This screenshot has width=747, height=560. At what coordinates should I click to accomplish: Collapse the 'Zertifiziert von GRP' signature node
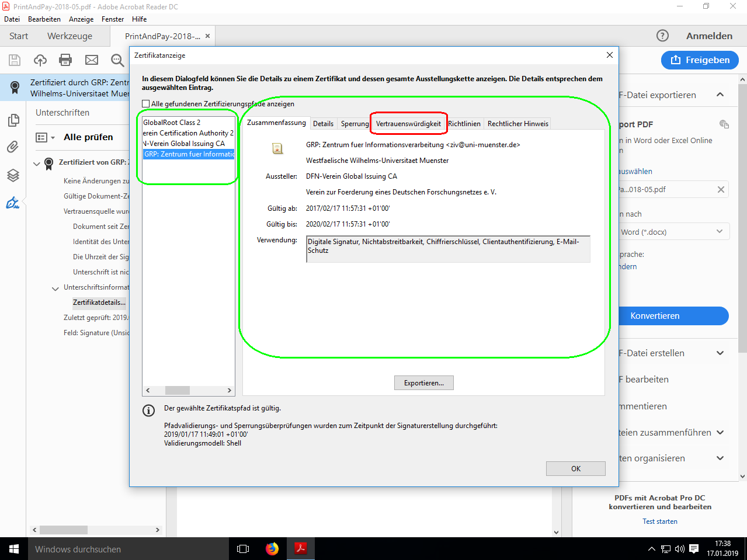click(x=37, y=163)
